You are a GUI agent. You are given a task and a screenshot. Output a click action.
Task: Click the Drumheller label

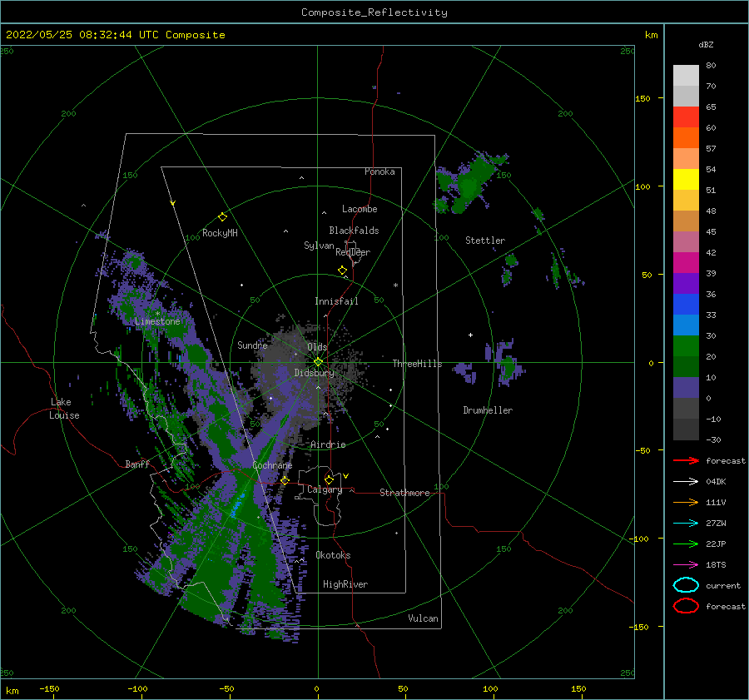coord(488,410)
